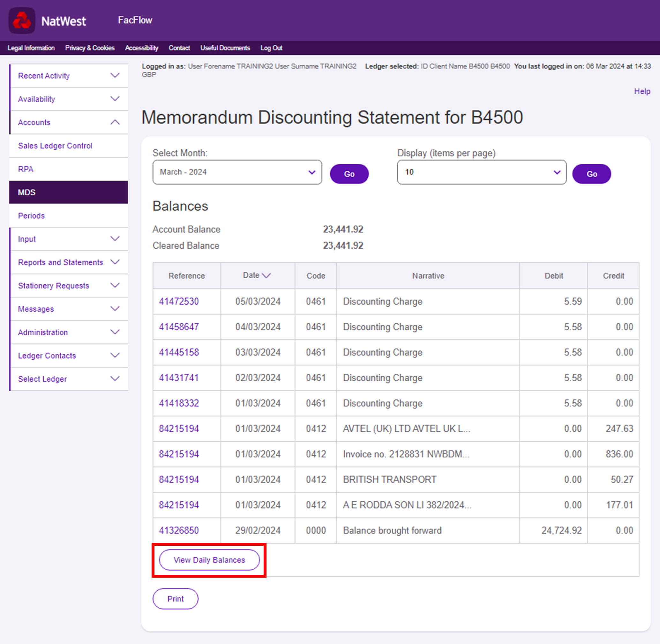The image size is (660, 644).
Task: Expand the Messages chevron arrow
Action: (x=115, y=309)
